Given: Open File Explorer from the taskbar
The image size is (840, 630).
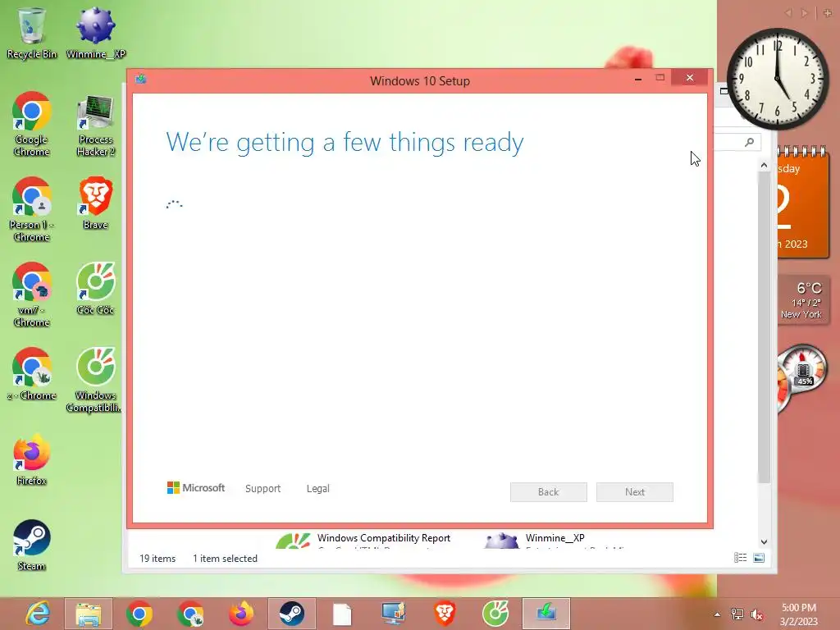Looking at the screenshot, I should (x=89, y=614).
